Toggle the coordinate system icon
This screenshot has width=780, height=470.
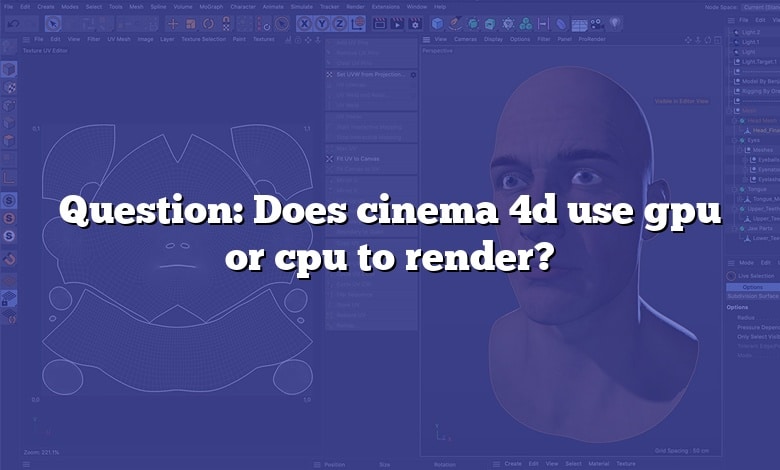[x=358, y=23]
